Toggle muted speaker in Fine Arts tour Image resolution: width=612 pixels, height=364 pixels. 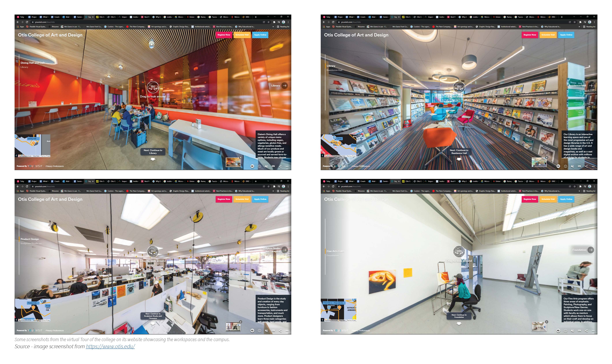[x=572, y=331]
